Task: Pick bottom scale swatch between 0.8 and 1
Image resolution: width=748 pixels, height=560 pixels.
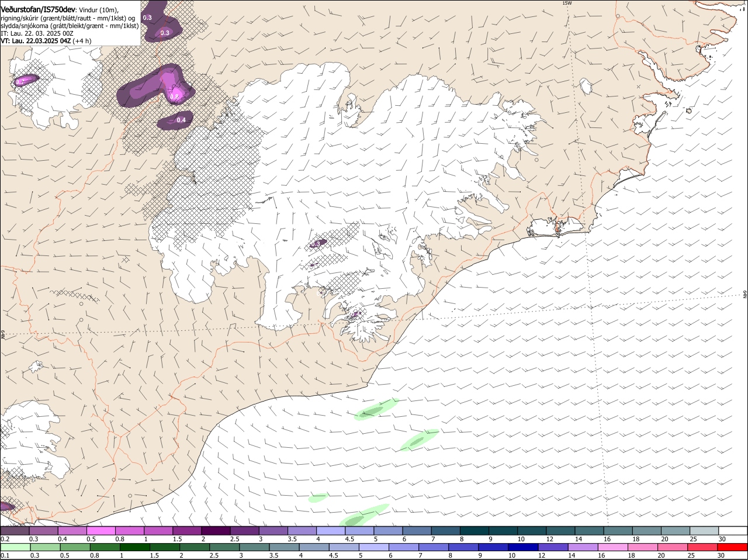Action: point(105,547)
